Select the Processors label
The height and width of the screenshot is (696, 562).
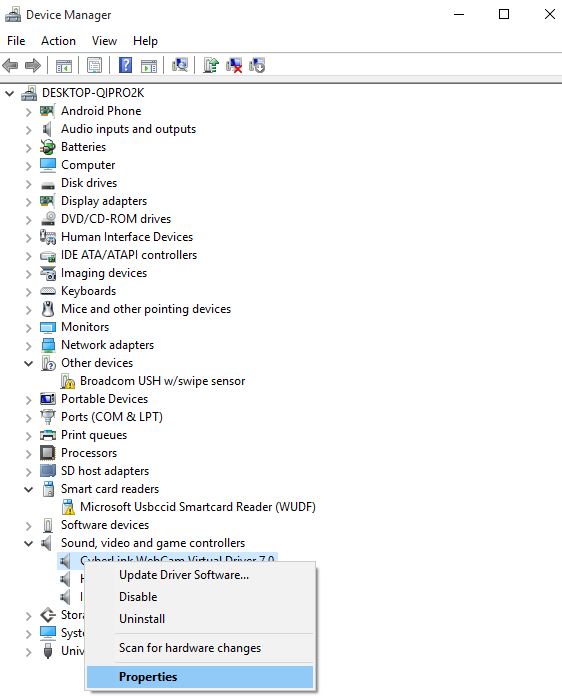click(x=89, y=453)
